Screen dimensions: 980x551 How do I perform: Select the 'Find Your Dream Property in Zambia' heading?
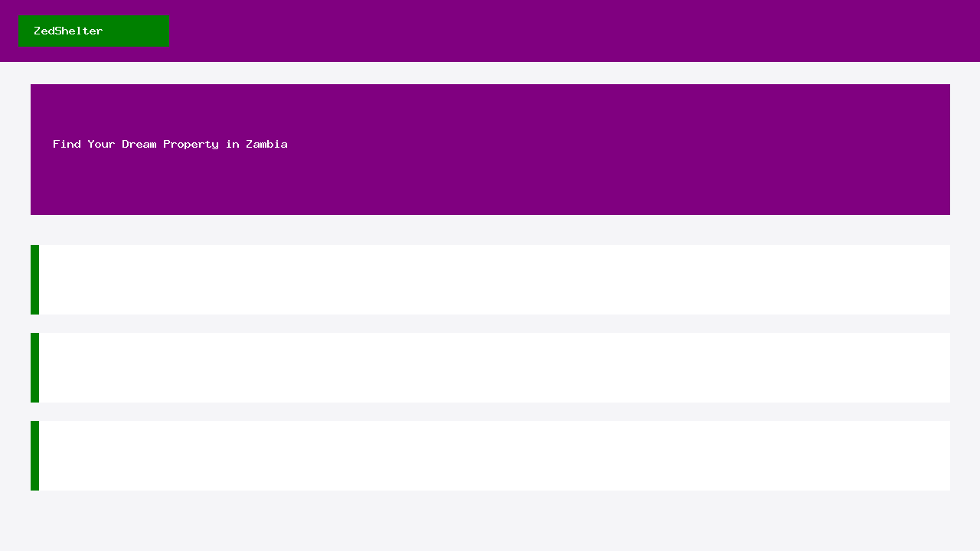pos(170,144)
